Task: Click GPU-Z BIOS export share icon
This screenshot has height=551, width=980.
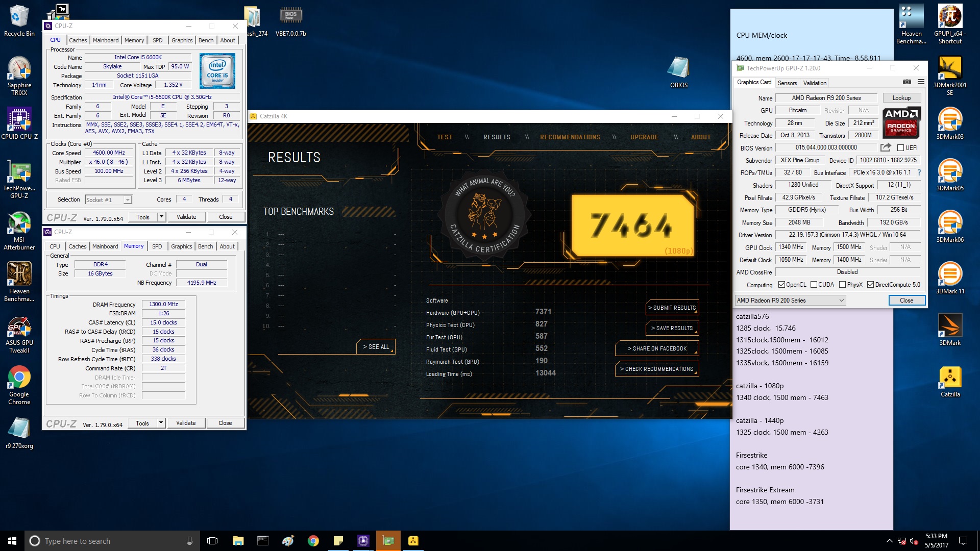Action: (886, 147)
